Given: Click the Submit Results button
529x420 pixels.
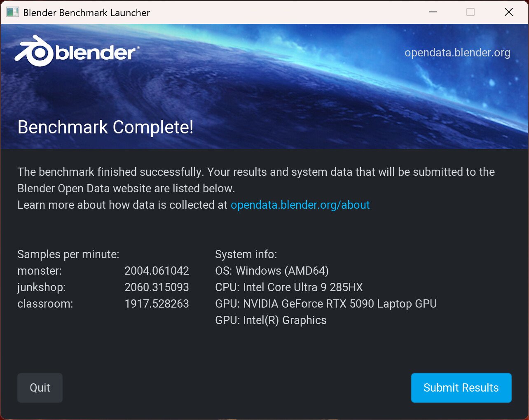Looking at the screenshot, I should (461, 387).
